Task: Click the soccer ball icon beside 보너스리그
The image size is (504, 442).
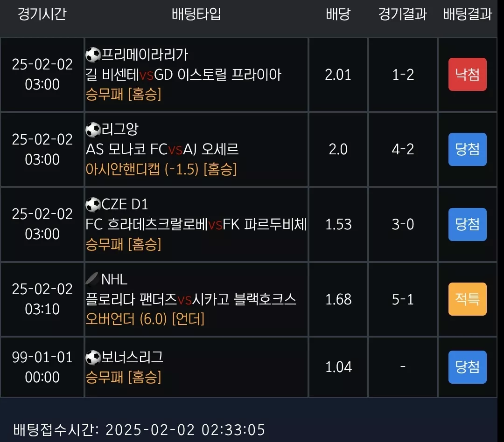Action: pyautogui.click(x=93, y=358)
